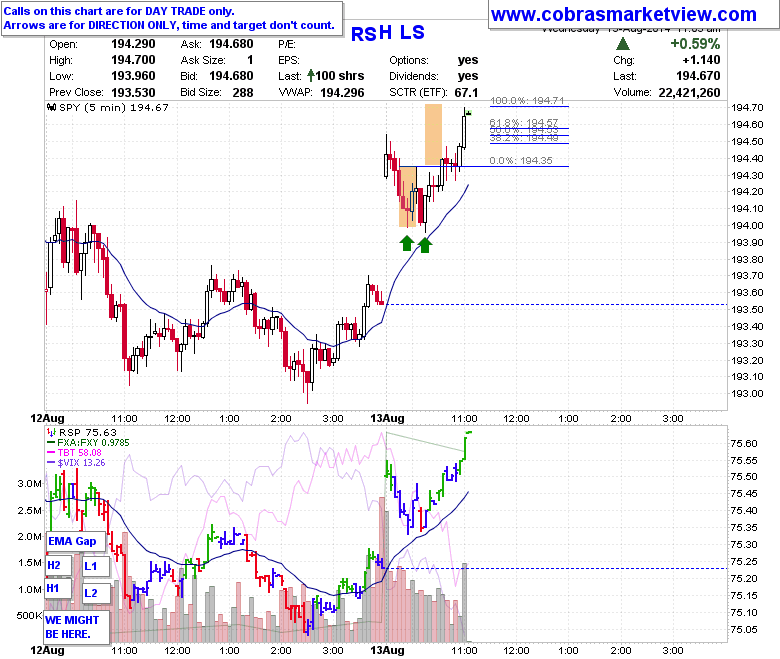Click the RSH LS chart title
The height and width of the screenshot is (659, 780).
pyautogui.click(x=388, y=33)
